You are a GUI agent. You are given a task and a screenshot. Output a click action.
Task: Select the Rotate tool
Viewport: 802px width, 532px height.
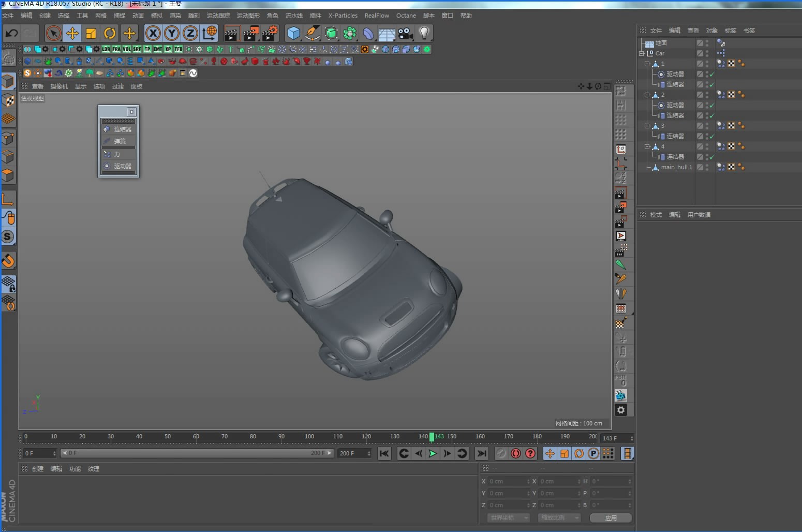pyautogui.click(x=110, y=34)
